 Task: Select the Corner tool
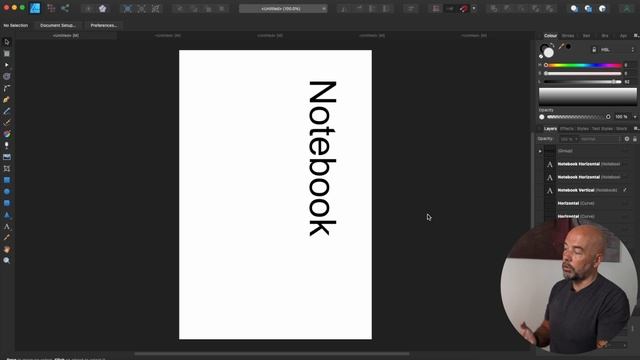point(7,88)
